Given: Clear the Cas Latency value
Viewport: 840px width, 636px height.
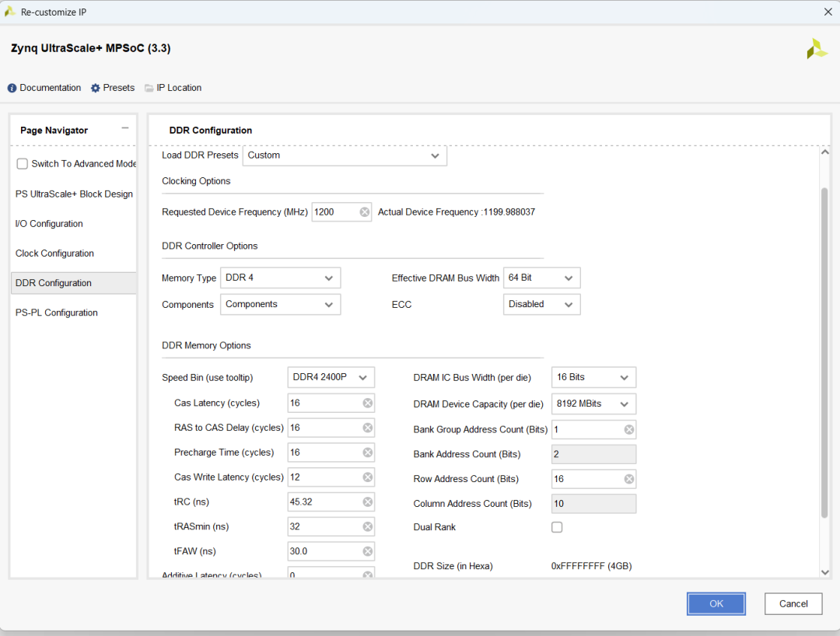Looking at the screenshot, I should point(368,403).
